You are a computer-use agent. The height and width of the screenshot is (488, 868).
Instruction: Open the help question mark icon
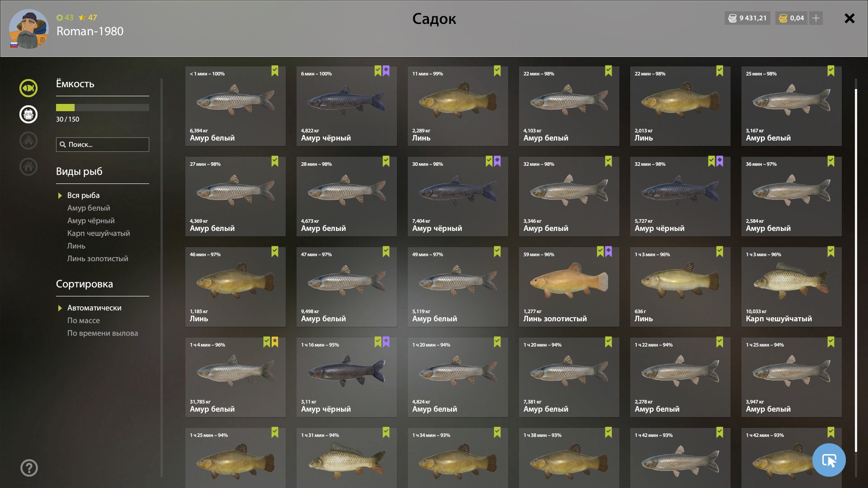[29, 468]
